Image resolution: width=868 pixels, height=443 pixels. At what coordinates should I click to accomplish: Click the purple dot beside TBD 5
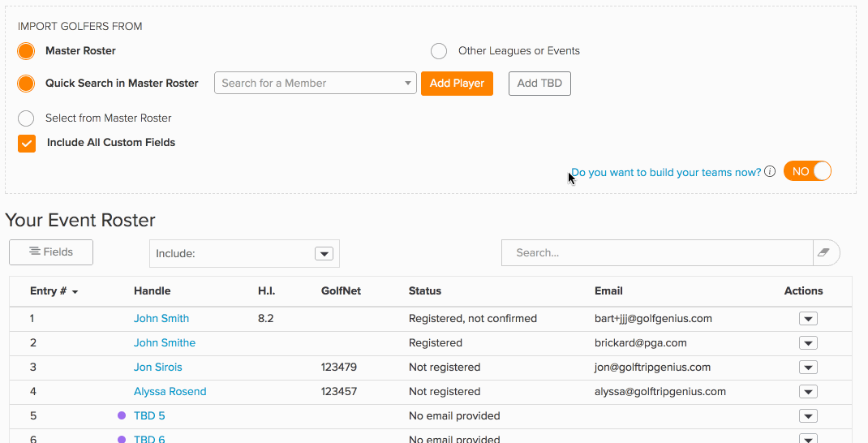pos(122,415)
